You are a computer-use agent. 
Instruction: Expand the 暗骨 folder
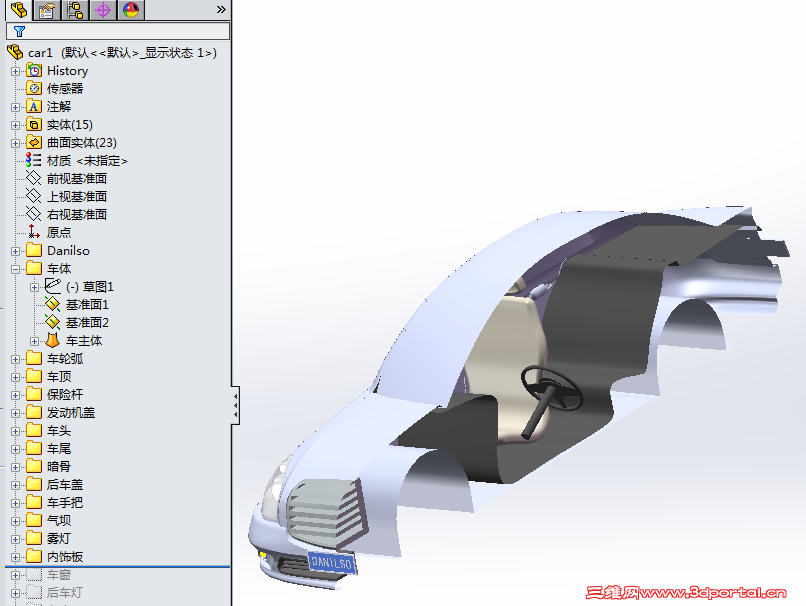coord(15,467)
